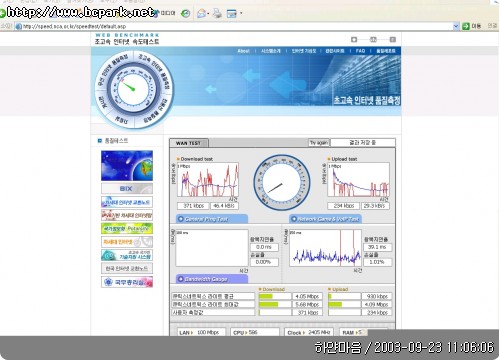Viewport: 500px width, 360px height.
Task: Click the circle icon on Bandwidth Gauge
Action: (x=181, y=279)
